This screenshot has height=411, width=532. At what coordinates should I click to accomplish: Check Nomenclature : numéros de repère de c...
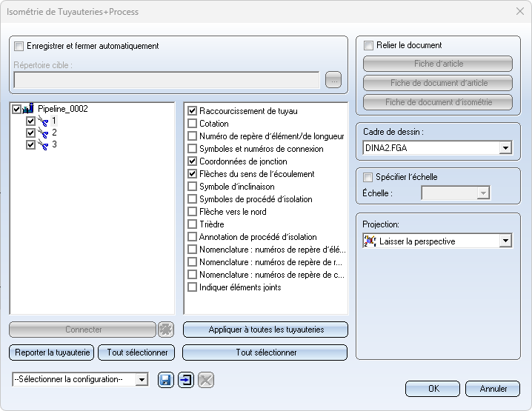tap(193, 274)
